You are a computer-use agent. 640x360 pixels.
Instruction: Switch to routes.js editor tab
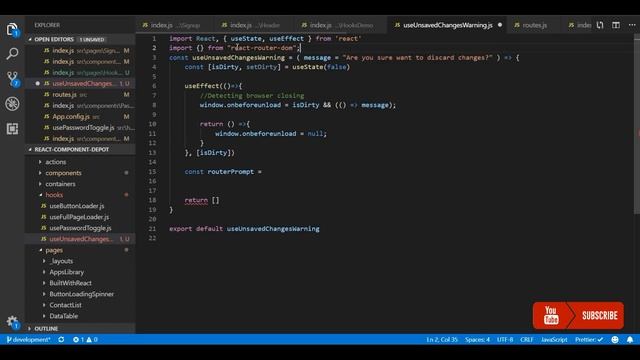pos(534,25)
